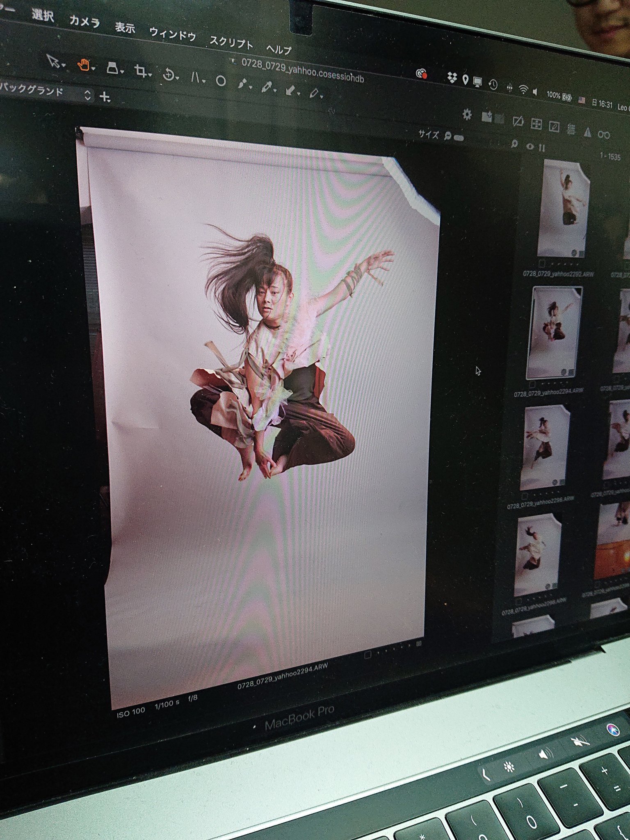
Task: Click the location pin menu bar icon
Action: (x=465, y=80)
